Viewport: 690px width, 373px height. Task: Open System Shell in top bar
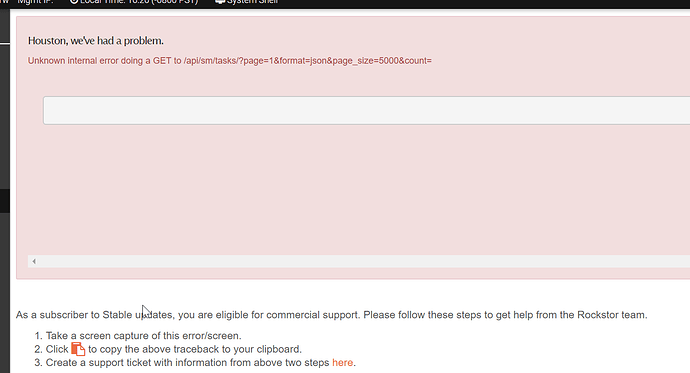[247, 2]
